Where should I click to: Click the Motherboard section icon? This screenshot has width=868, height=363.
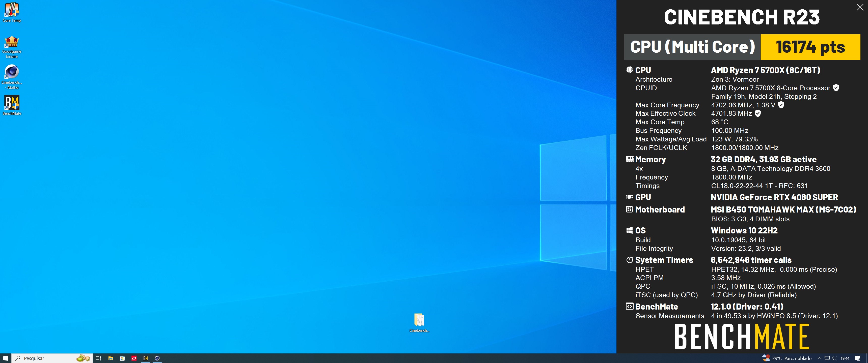tap(630, 209)
